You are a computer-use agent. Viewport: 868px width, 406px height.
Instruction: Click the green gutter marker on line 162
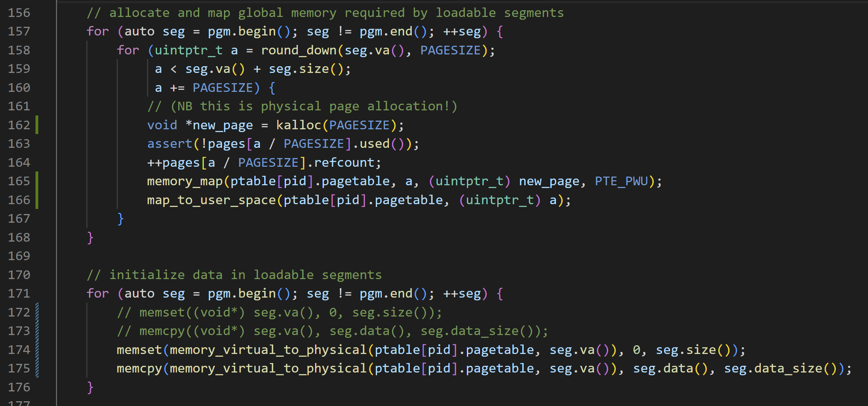coord(37,125)
